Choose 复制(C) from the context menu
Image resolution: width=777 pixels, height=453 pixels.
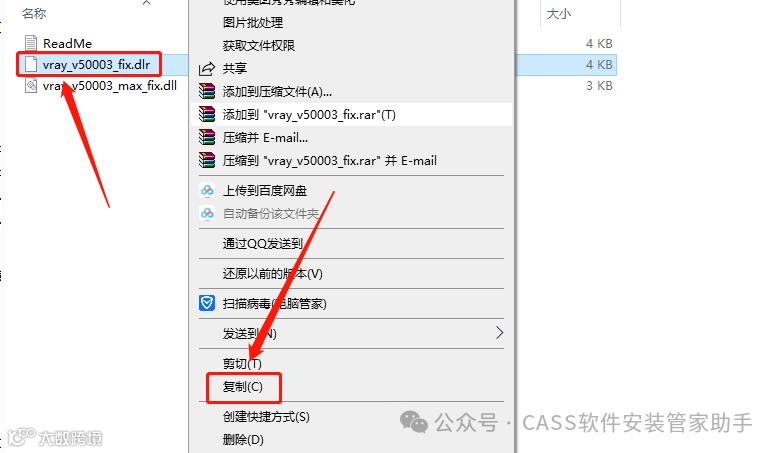(x=242, y=387)
